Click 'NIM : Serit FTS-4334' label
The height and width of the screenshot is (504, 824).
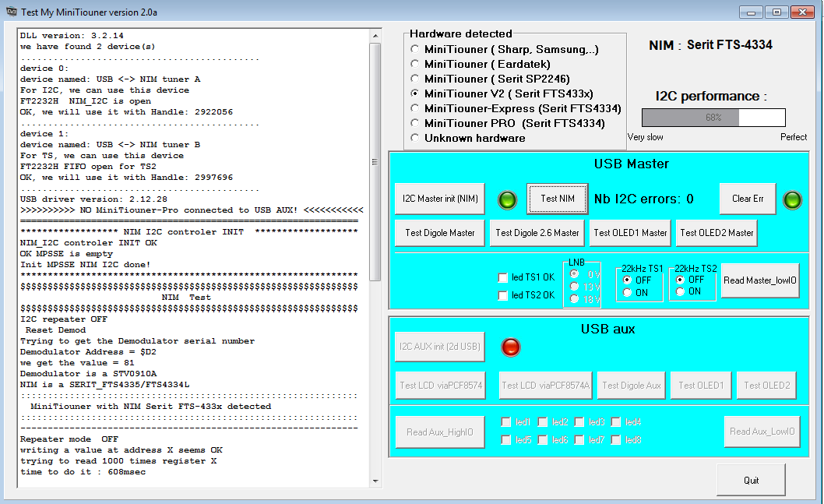point(710,44)
